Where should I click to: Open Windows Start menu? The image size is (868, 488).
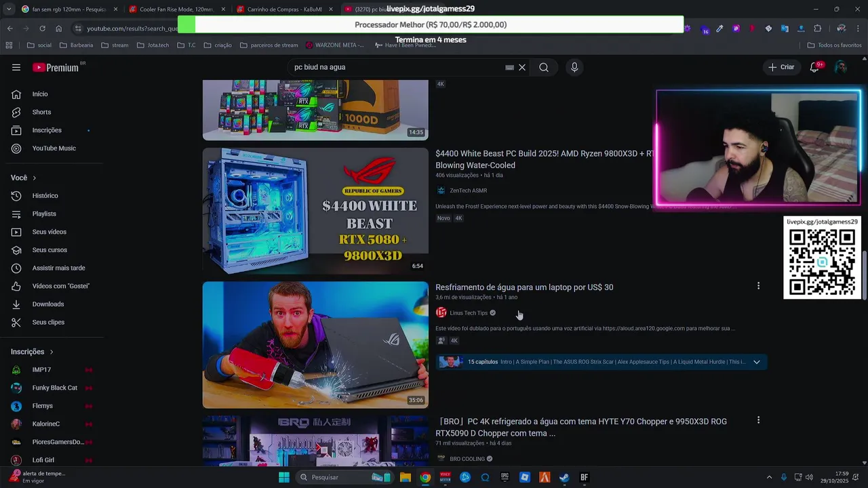[284, 477]
